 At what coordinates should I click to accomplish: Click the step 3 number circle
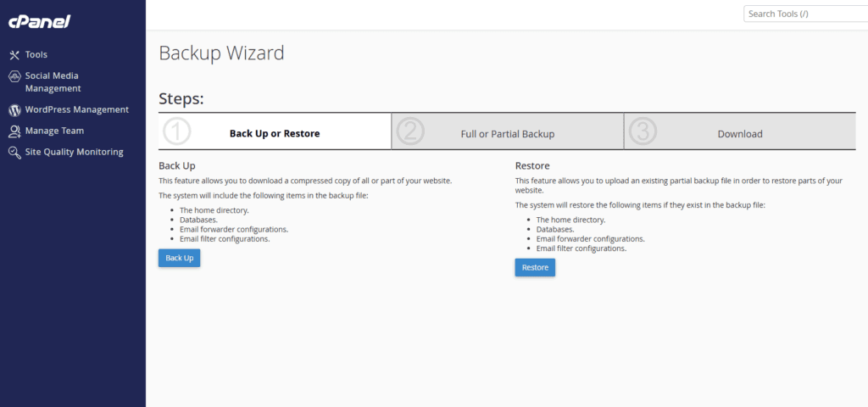(643, 133)
